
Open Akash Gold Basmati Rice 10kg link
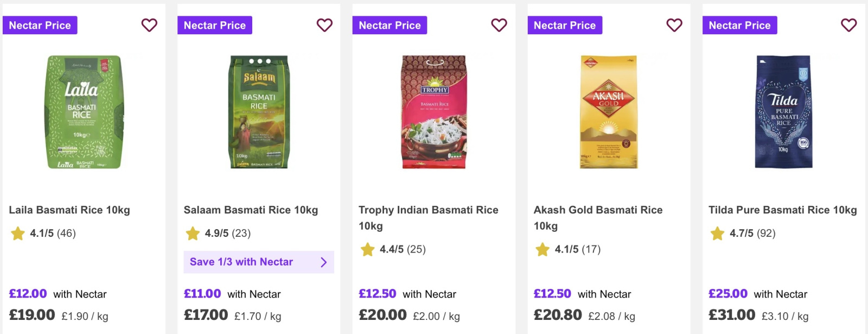coord(598,218)
